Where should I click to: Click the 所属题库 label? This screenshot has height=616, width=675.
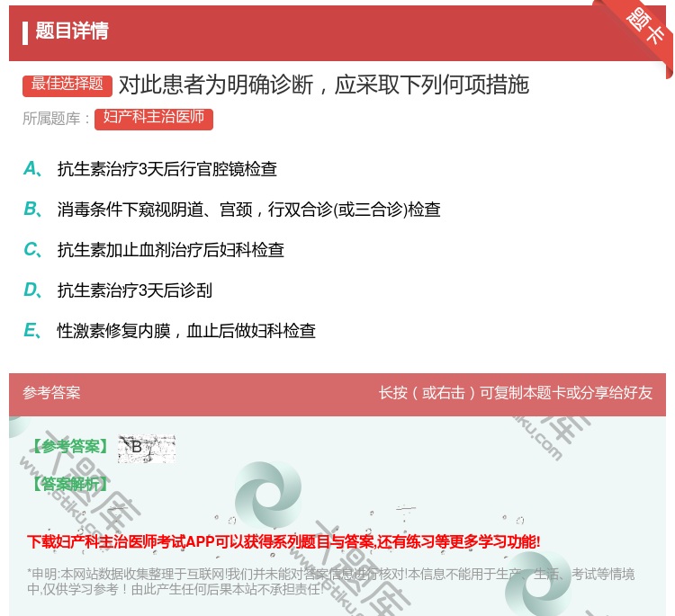point(57,119)
